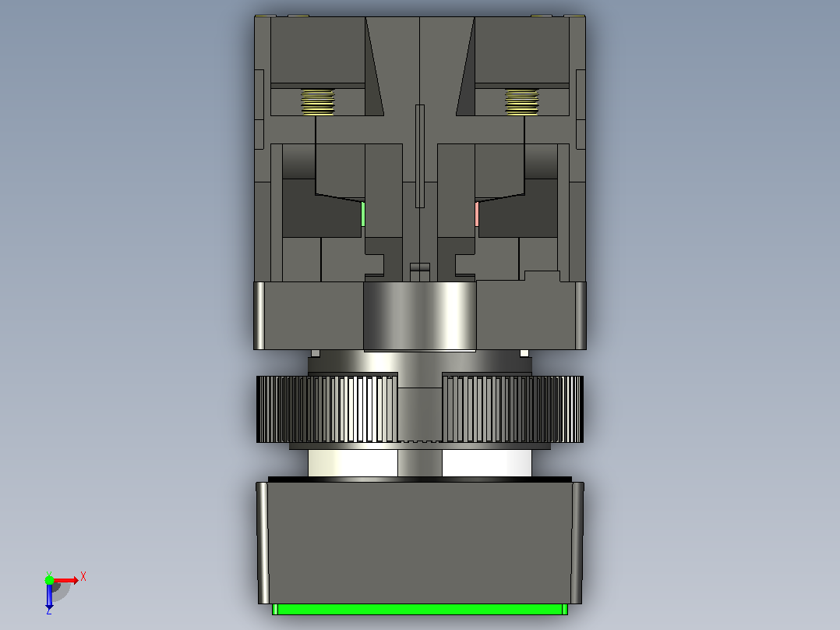Select the left half of the knurled ring
The height and width of the screenshot is (630, 840).
[326, 409]
